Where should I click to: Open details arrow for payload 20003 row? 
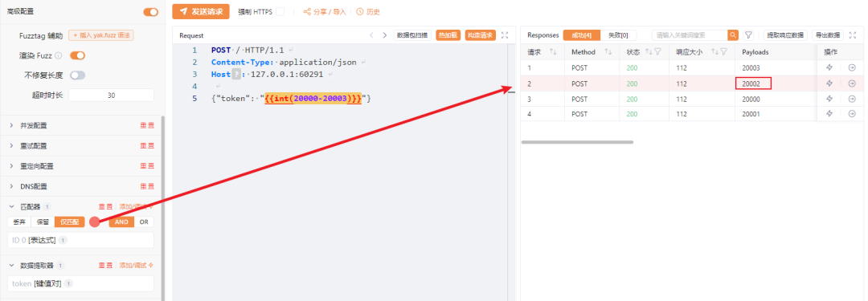click(x=852, y=67)
